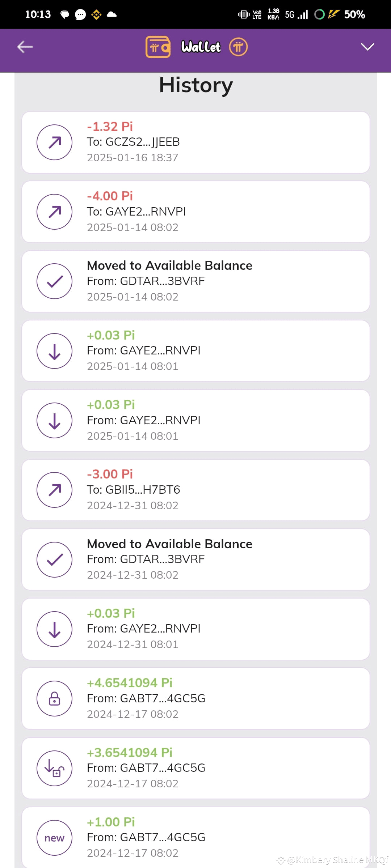This screenshot has height=868, width=391.
Task: Tap sent arrow icon for -4.00 Pi
Action: click(x=54, y=212)
